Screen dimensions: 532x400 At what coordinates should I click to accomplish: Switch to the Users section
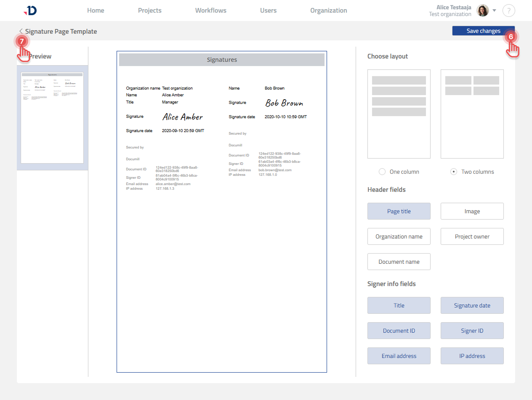(x=268, y=10)
